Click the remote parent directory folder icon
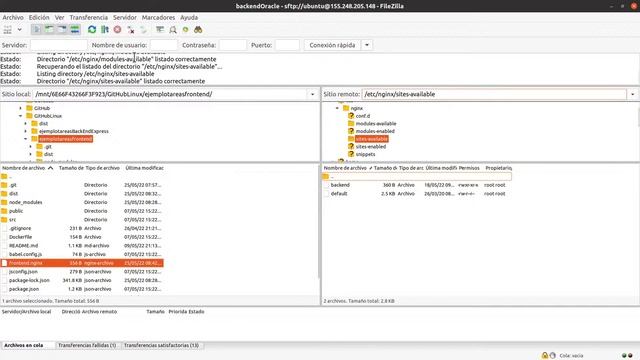Viewport: 640px width, 360px height. tap(326, 176)
